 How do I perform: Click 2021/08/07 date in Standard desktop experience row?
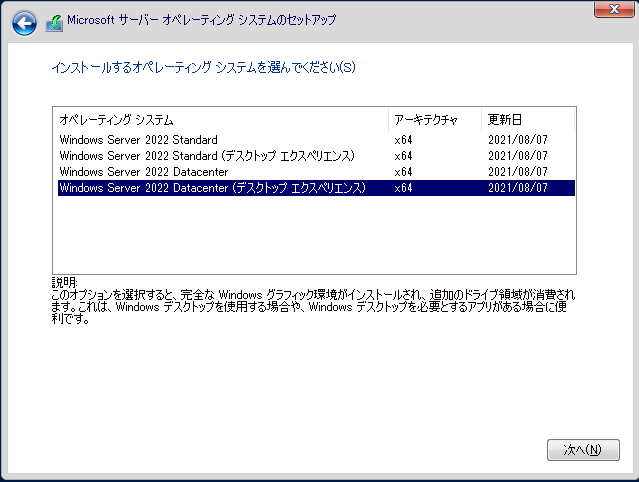click(518, 156)
